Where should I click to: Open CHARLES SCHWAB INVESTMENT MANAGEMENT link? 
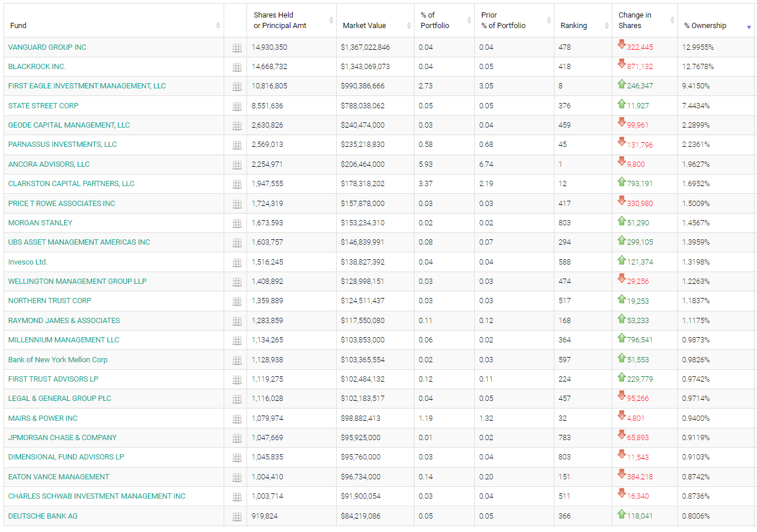pyautogui.click(x=97, y=496)
